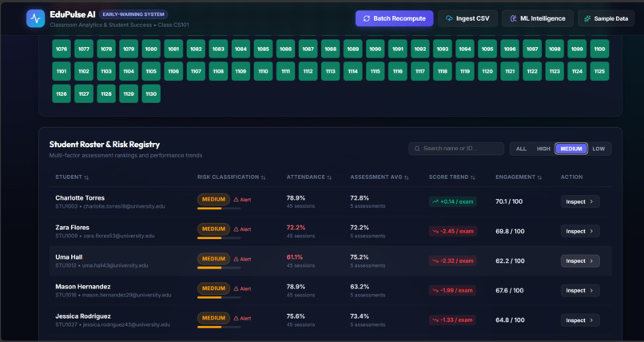Click the 63.2% assessment average
This screenshot has height=342, width=644.
click(x=360, y=287)
